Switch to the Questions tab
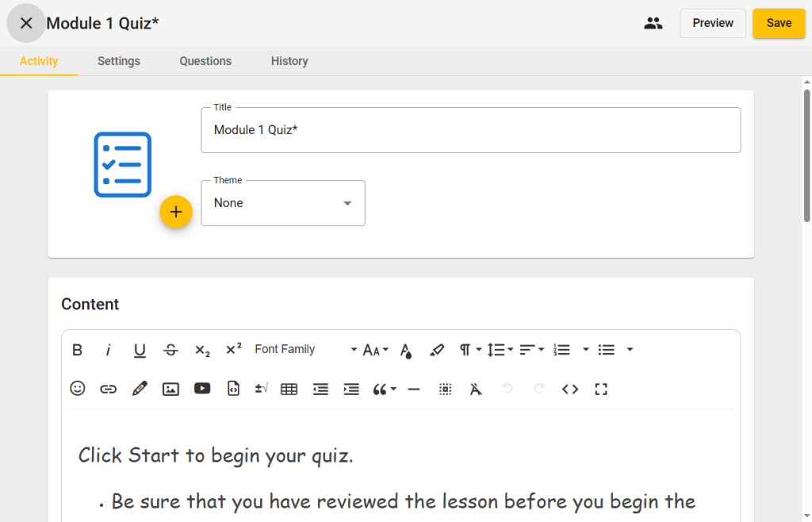This screenshot has height=522, width=812. [205, 61]
